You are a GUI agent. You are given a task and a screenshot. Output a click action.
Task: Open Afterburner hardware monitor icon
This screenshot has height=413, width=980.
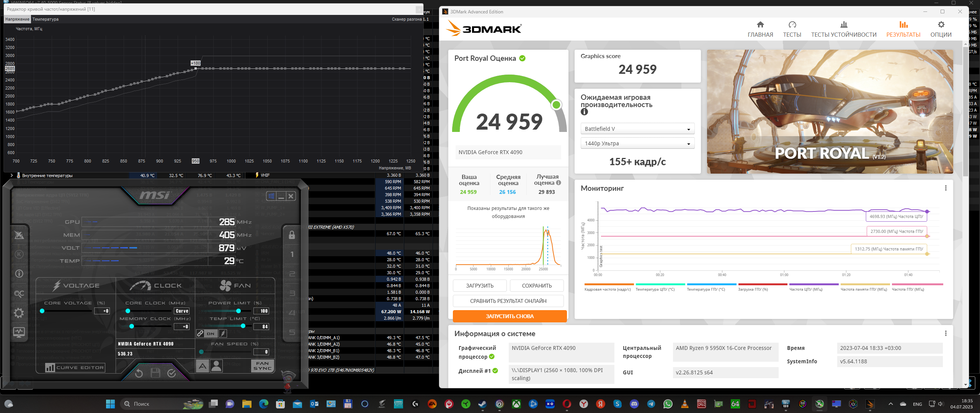[x=19, y=332]
